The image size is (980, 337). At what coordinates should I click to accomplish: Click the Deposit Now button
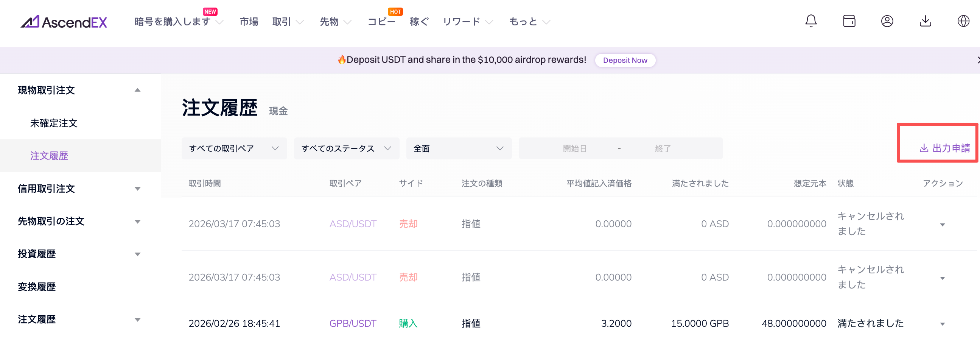tap(625, 60)
